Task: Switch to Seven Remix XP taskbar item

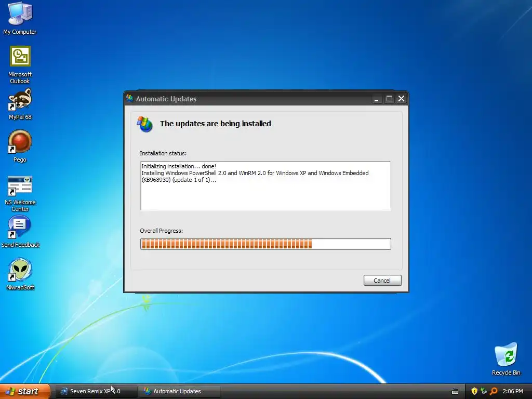Action: tap(96, 391)
